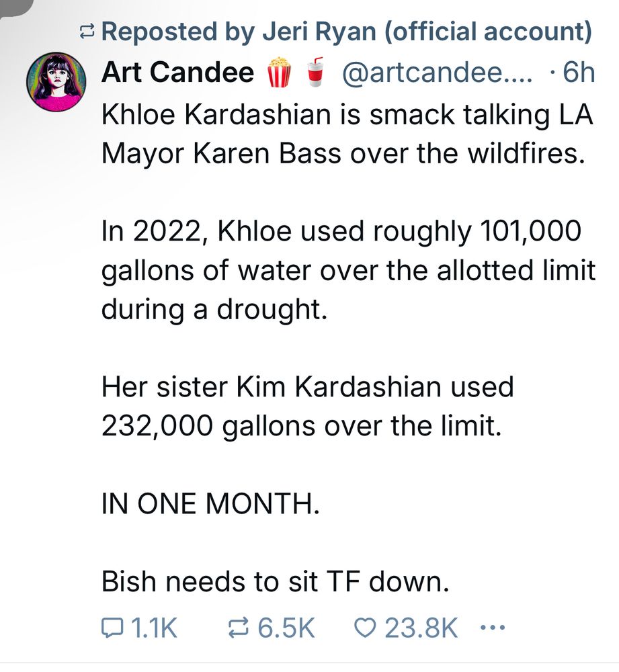Open the @artcandee handle link
619x672 pixels.
437,73
